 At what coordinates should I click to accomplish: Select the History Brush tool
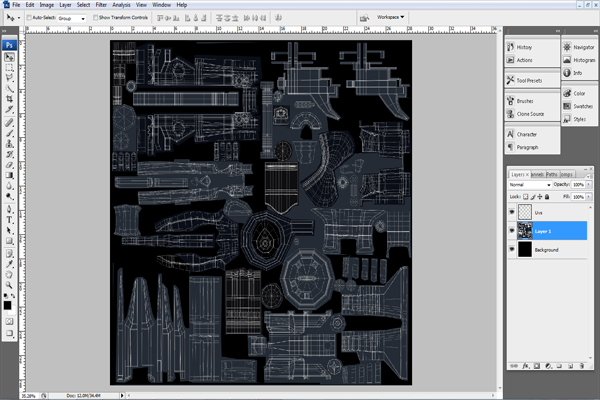click(10, 154)
